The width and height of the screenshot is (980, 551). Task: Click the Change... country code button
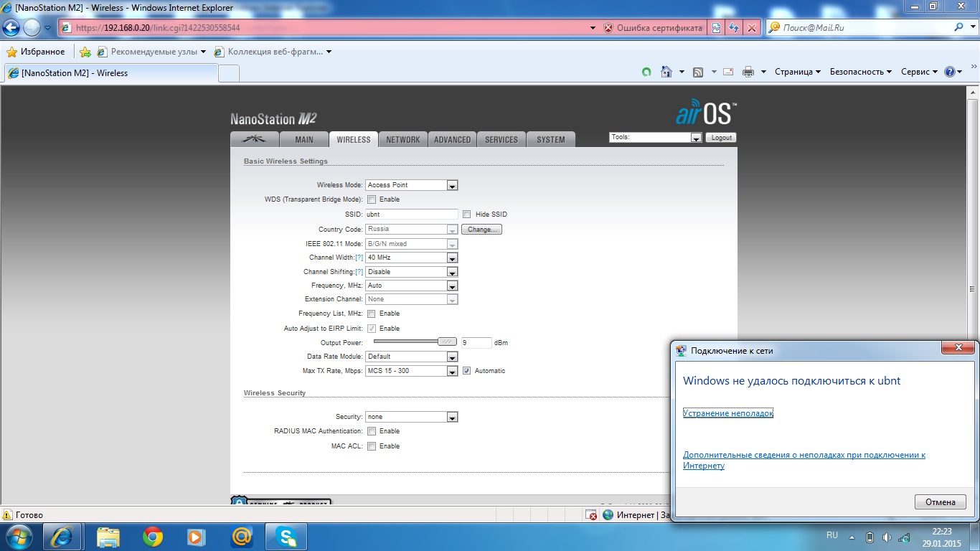(x=481, y=230)
